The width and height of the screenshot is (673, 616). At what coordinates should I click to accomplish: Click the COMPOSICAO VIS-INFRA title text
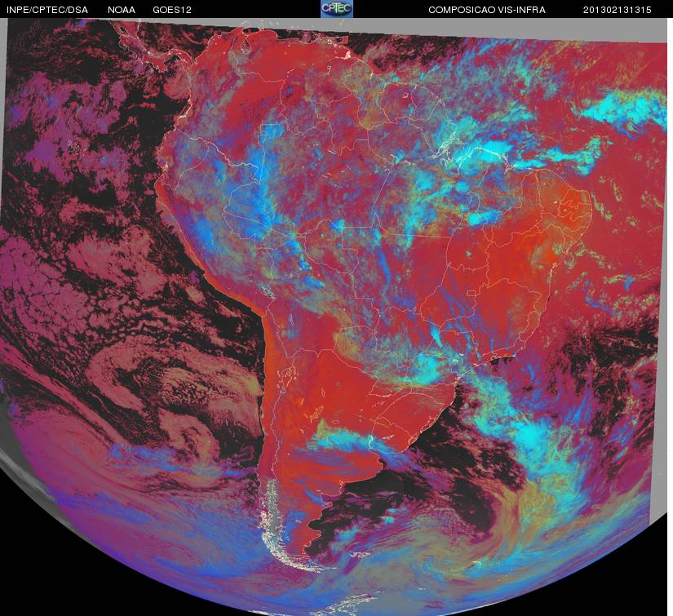(487, 10)
